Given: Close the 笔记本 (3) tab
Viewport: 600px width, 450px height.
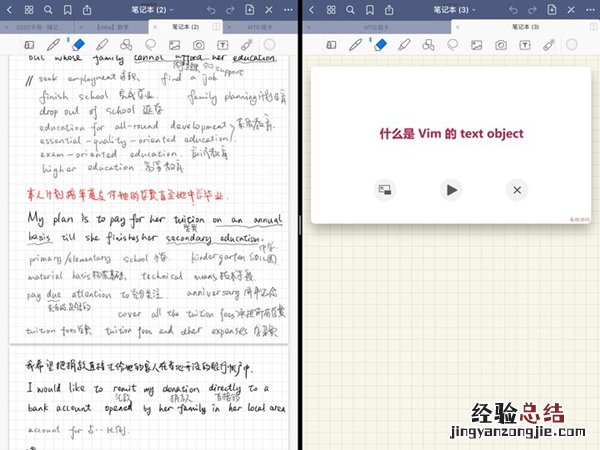Looking at the screenshot, I should coord(458,27).
